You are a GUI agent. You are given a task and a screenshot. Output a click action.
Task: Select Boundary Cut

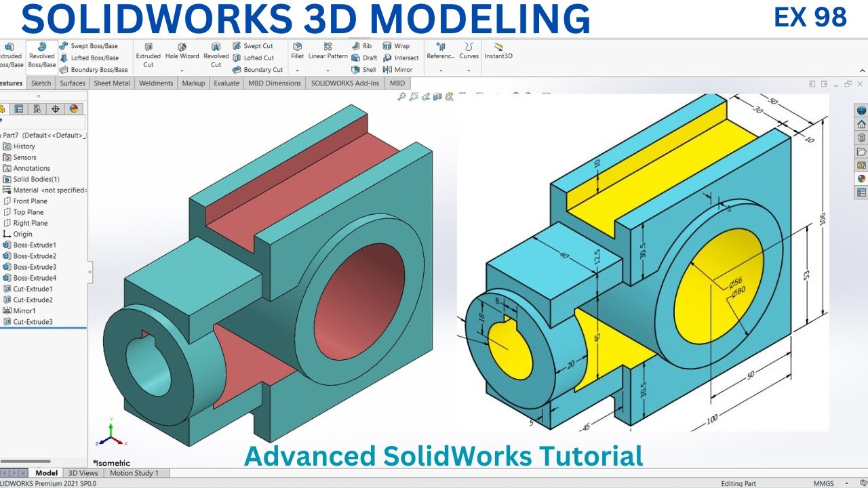pos(258,69)
